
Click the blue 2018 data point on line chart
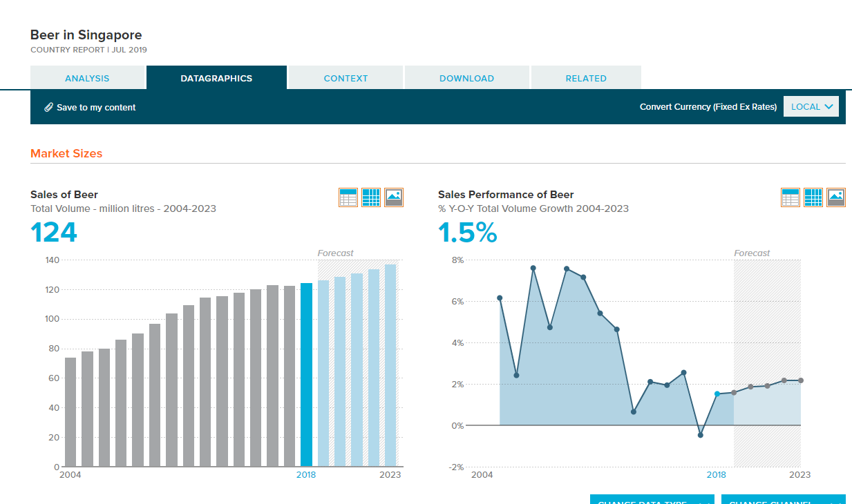point(717,394)
